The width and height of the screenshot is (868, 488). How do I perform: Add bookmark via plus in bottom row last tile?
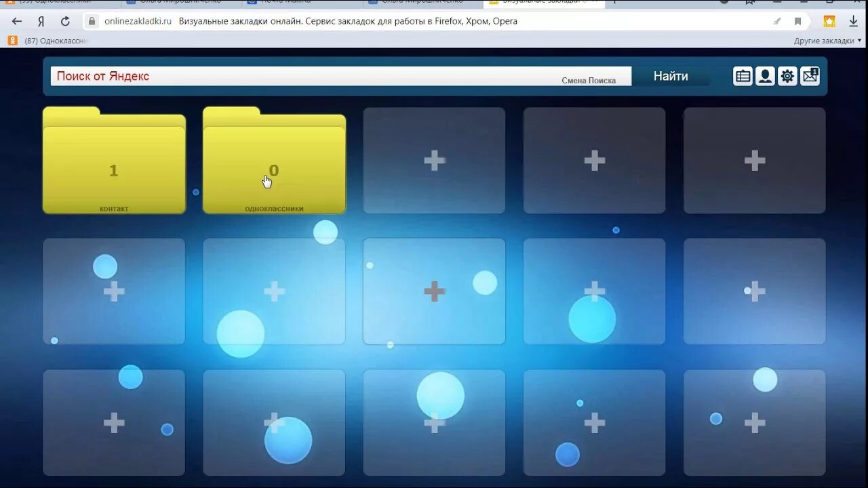point(755,423)
